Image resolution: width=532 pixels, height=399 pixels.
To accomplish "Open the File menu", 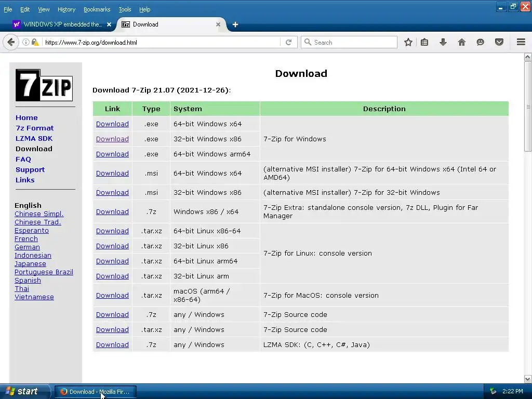I will [x=8, y=9].
